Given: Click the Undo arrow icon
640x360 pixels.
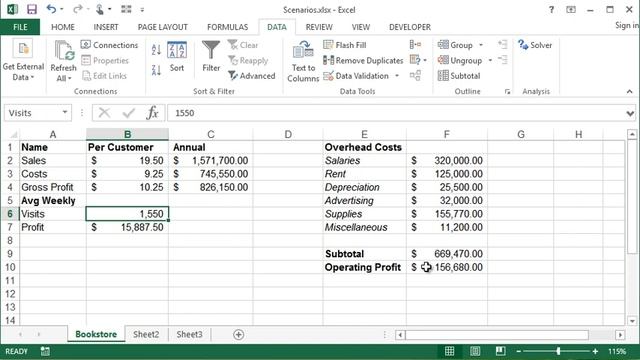Looking at the screenshot, I should pos(51,9).
